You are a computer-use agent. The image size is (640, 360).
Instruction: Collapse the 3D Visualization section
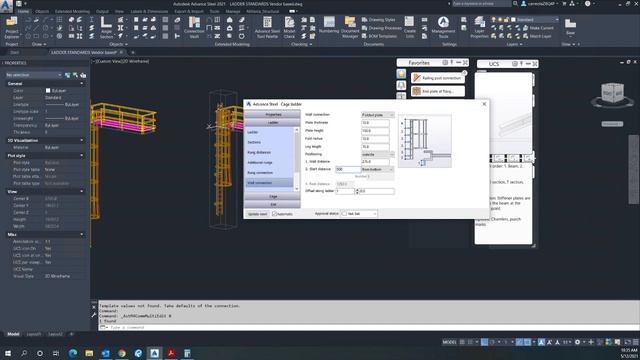click(x=82, y=140)
